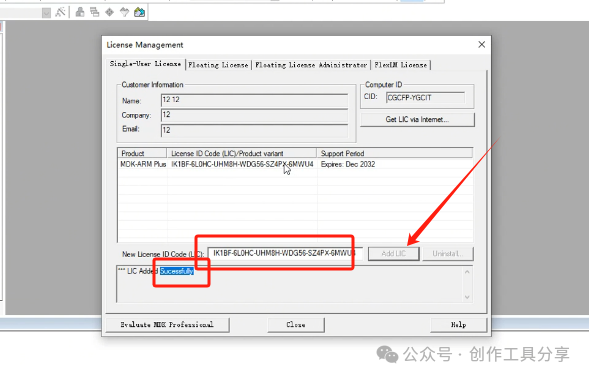Click Get LIC via Internet button
589x378 pixels.
tap(417, 119)
